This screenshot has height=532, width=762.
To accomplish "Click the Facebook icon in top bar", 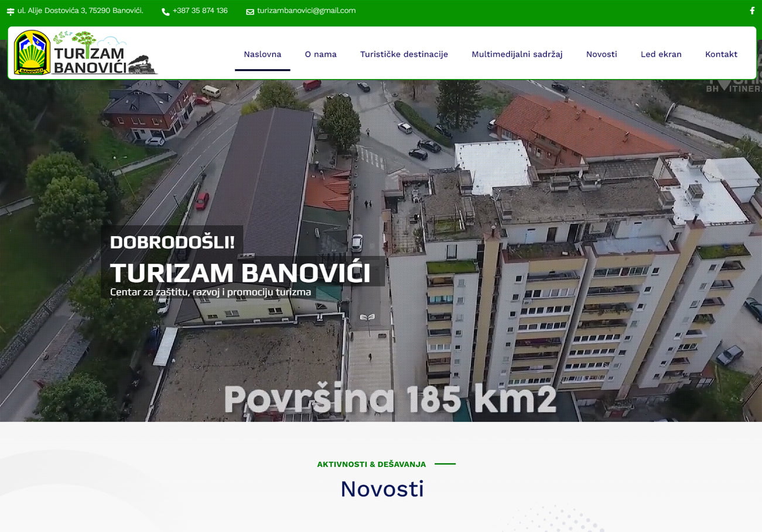I will click(x=752, y=11).
